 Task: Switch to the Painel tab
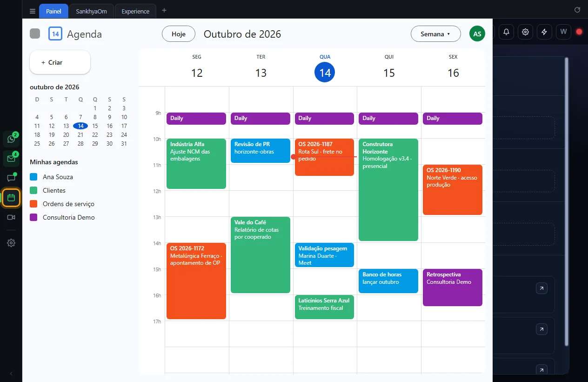(x=54, y=11)
